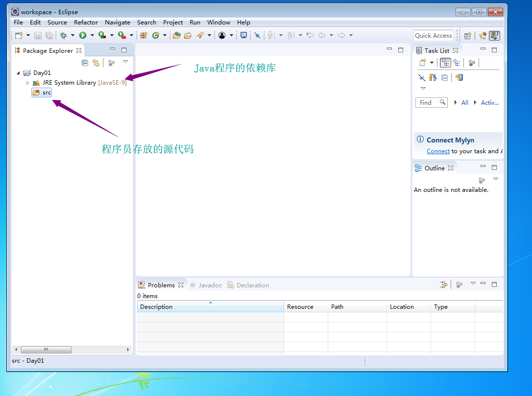This screenshot has width=532, height=396.
Task: Click the Run External Tools icon
Action: [122, 35]
